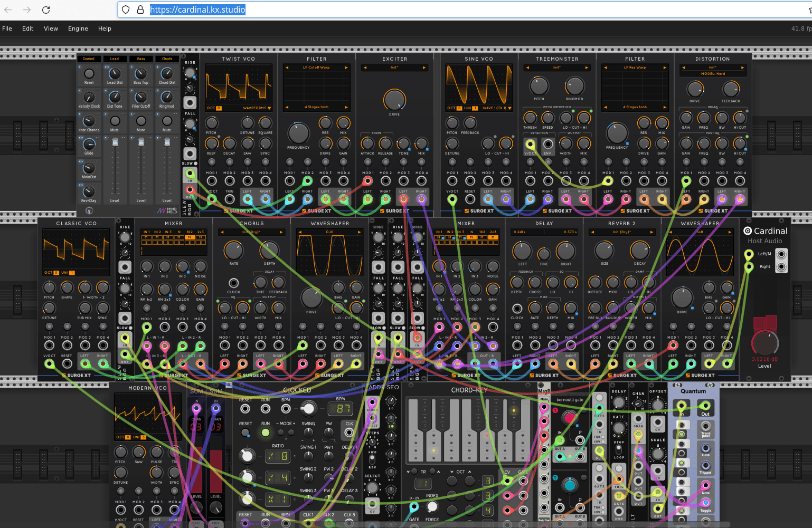The image size is (812, 528).
Task: Click the Lead Dist knob
Action: coord(115,73)
